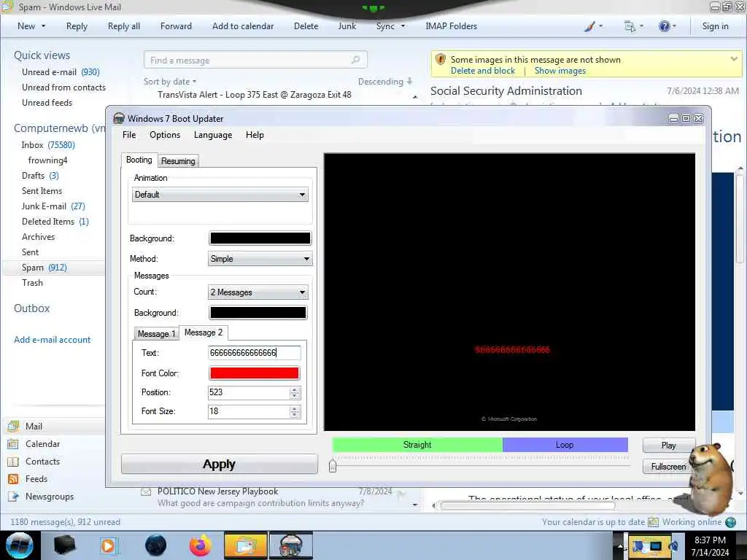Open the Help menu in Boot Updater
This screenshot has width=747, height=560.
pyautogui.click(x=255, y=135)
